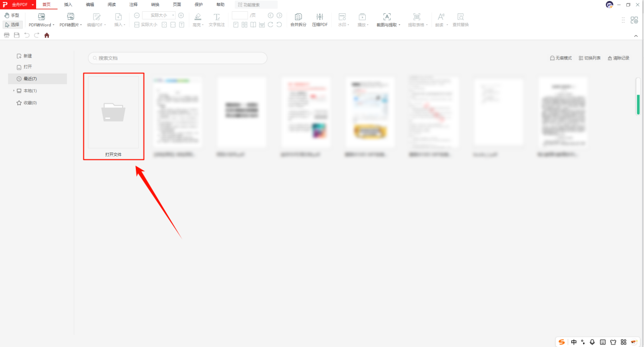
Task: Click the green vertical scrollbar
Action: click(638, 103)
